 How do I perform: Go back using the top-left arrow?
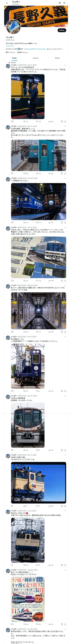coord(7,3)
